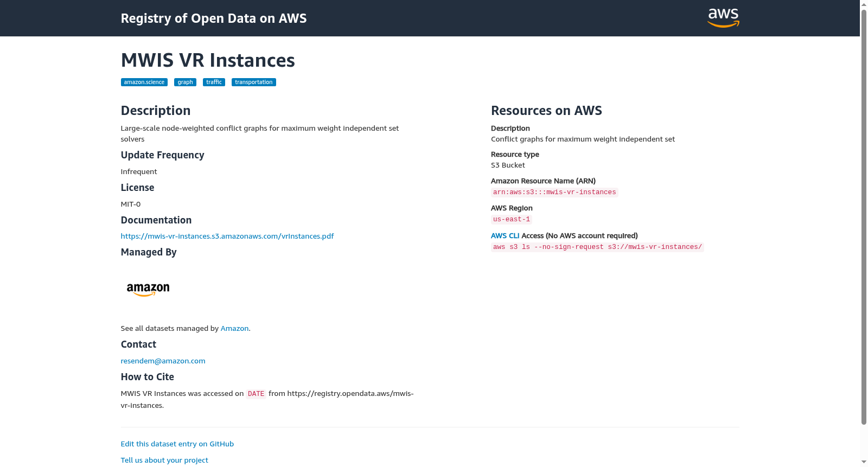The height and width of the screenshot is (467, 868).
Task: Click the vertical scrollbar thumb
Action: coord(864,217)
